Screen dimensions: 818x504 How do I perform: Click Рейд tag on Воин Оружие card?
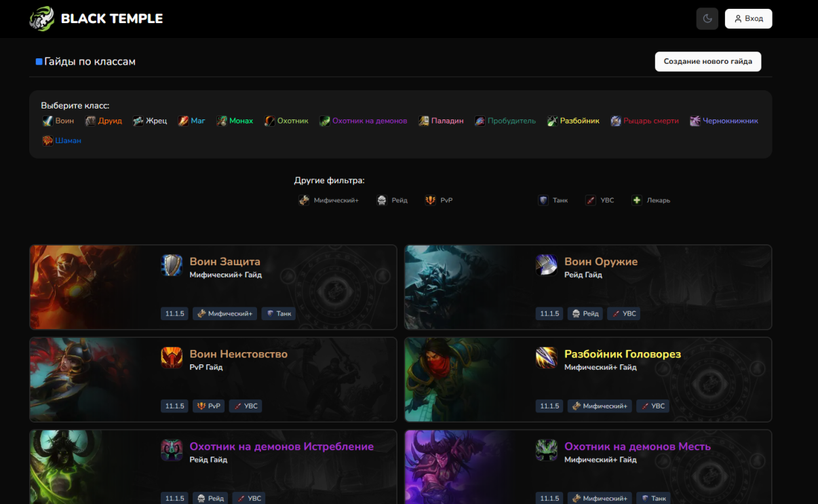(585, 313)
